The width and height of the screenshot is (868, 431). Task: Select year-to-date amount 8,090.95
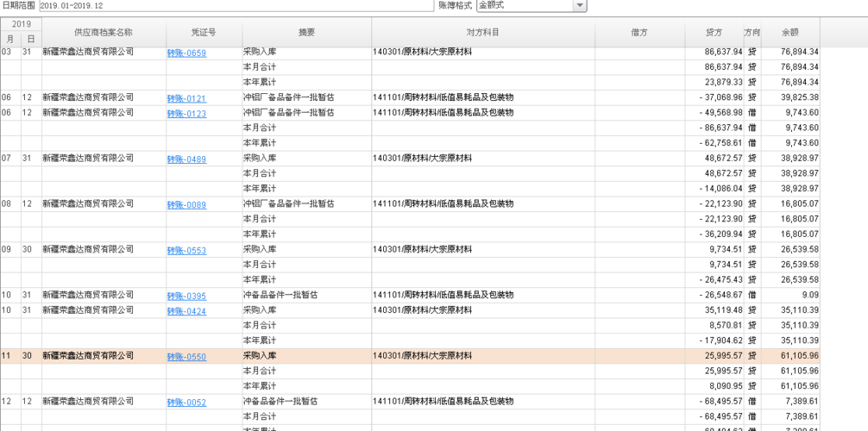click(x=726, y=386)
